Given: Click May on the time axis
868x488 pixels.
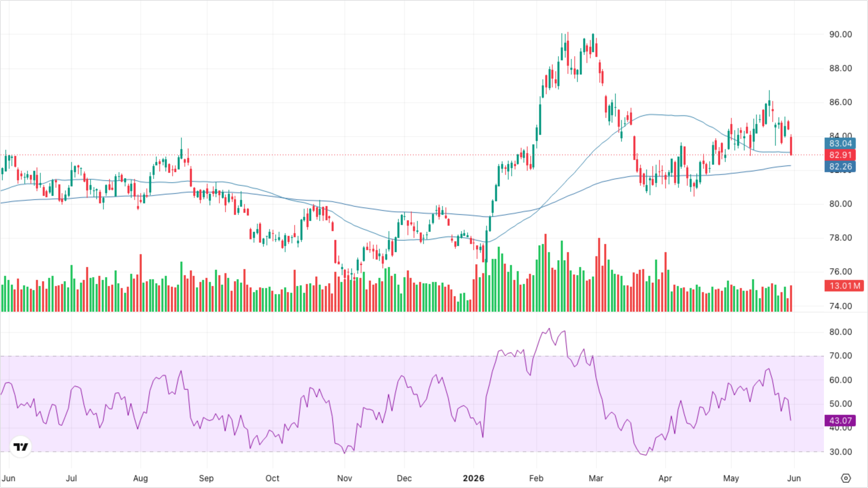Looking at the screenshot, I should tap(731, 478).
